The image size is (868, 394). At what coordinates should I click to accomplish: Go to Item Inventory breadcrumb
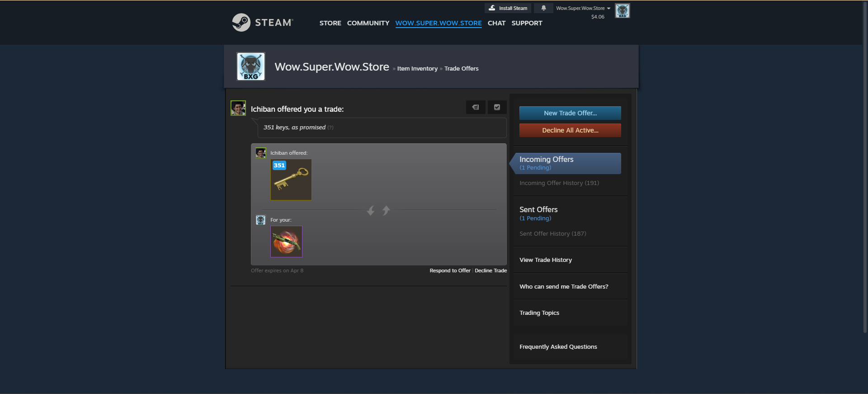417,69
